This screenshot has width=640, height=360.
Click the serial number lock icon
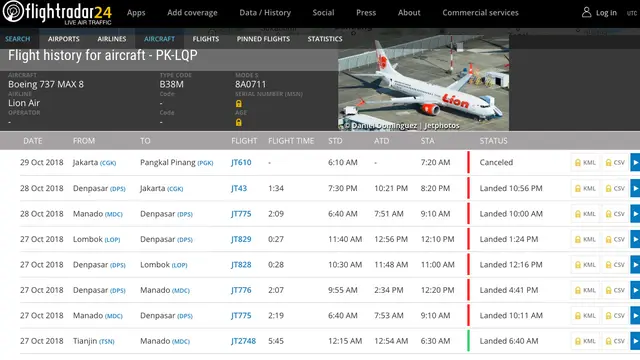[239, 104]
